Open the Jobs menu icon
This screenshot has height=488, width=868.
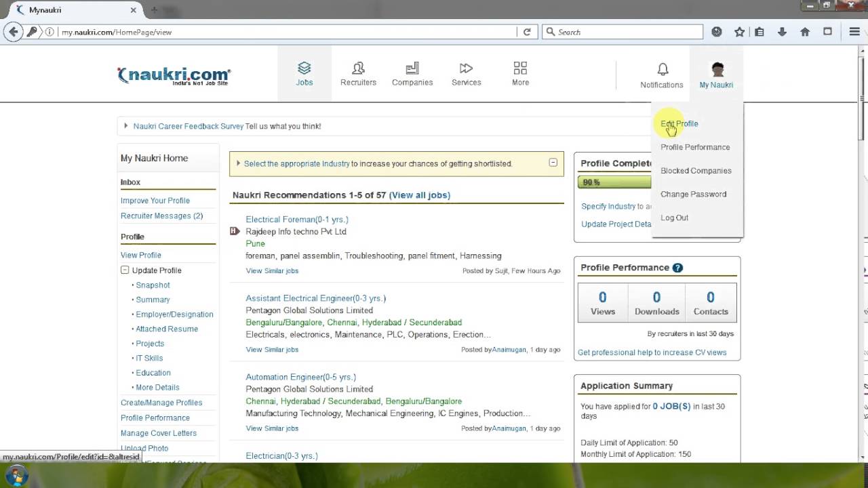304,68
